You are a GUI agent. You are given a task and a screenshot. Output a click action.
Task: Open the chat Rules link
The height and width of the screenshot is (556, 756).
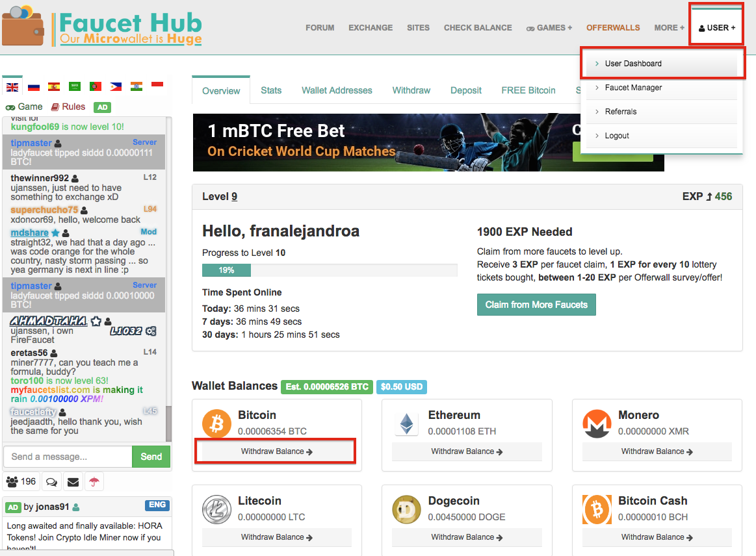pyautogui.click(x=68, y=107)
